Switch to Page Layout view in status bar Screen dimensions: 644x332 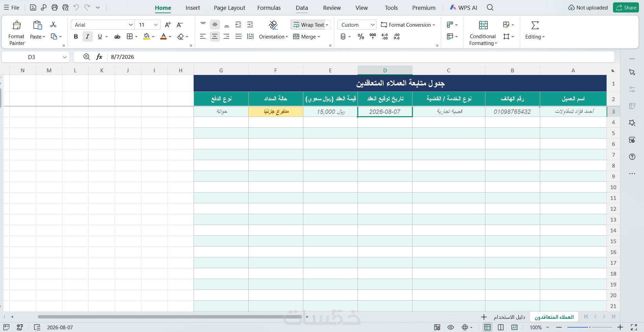tap(501, 327)
